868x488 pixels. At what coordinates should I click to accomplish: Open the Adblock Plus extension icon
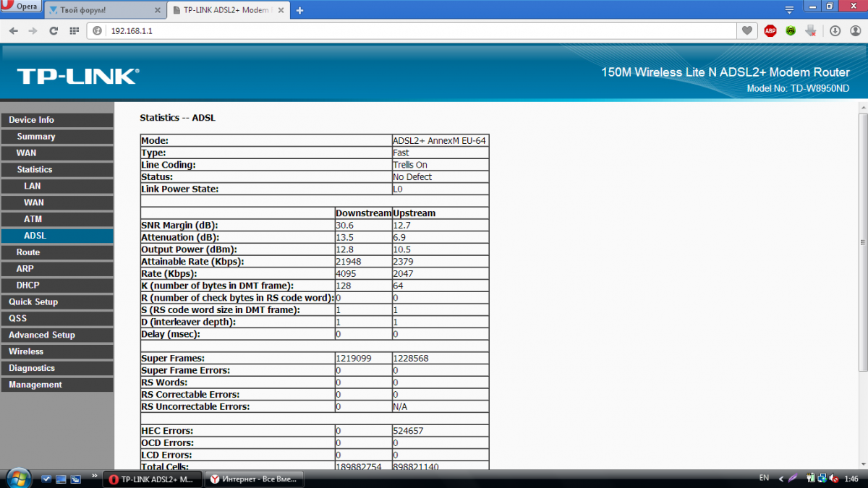[x=770, y=31]
